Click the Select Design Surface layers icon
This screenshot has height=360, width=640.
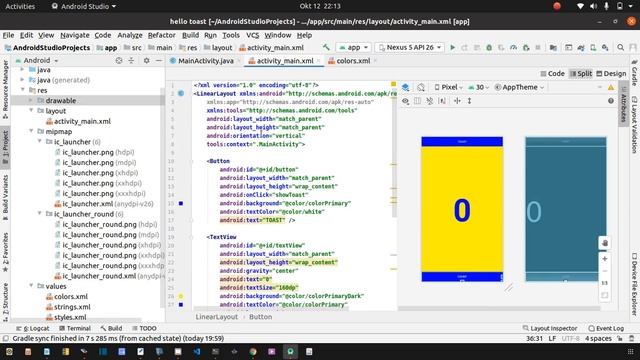click(405, 87)
